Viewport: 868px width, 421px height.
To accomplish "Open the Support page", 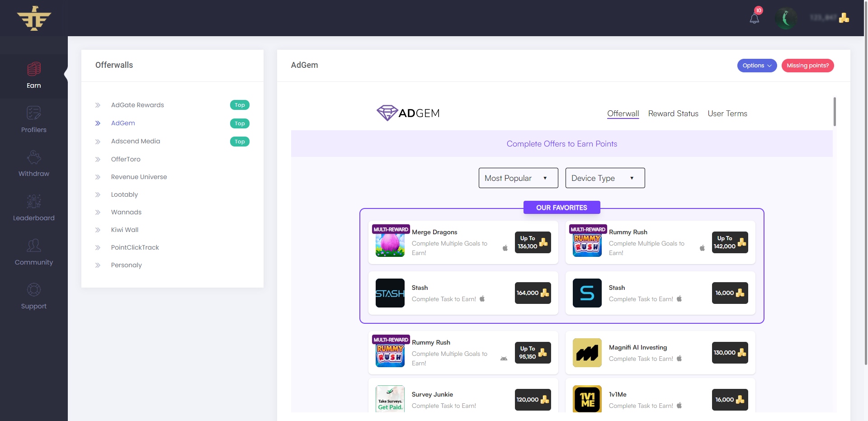I will point(34,296).
